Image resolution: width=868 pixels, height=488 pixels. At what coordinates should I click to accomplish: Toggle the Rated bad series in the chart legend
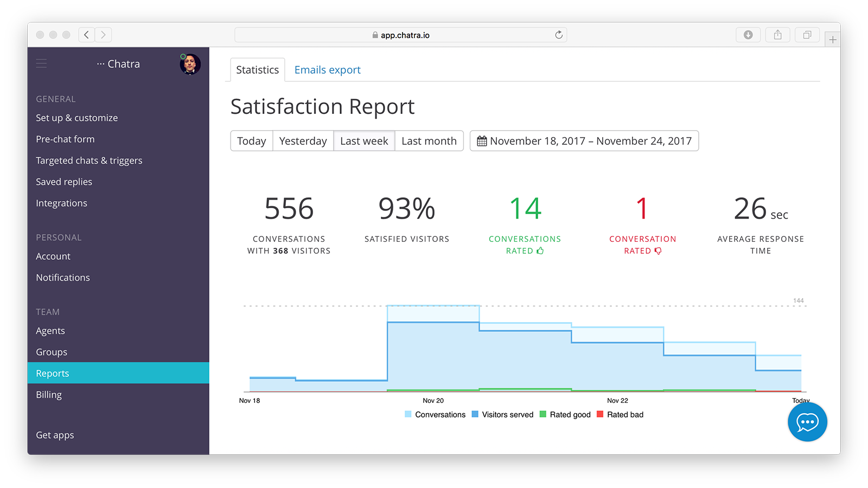coord(620,414)
